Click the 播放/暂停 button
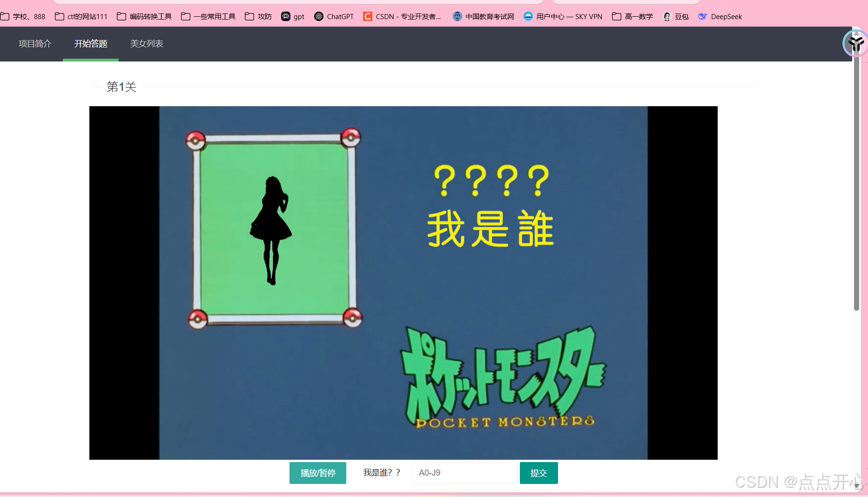The height and width of the screenshot is (497, 868). [x=318, y=473]
